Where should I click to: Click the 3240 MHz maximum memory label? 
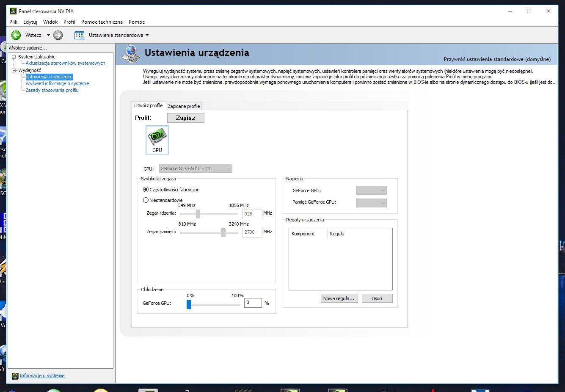(239, 224)
